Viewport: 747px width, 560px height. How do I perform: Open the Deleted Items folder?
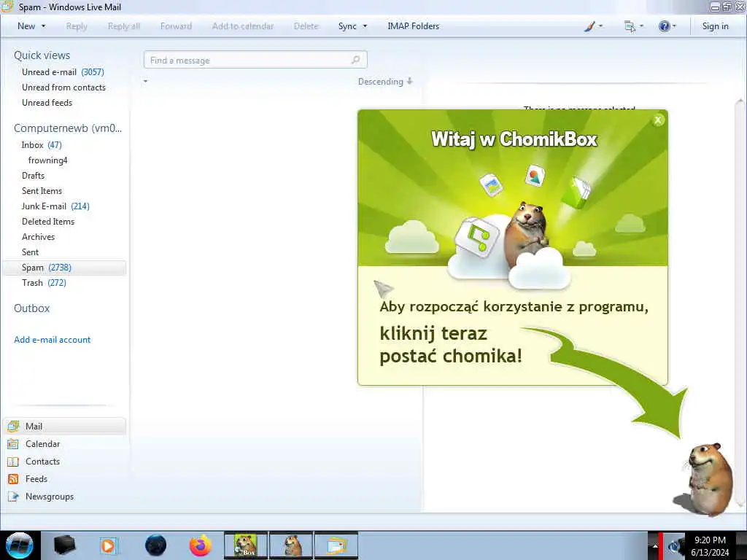(48, 222)
